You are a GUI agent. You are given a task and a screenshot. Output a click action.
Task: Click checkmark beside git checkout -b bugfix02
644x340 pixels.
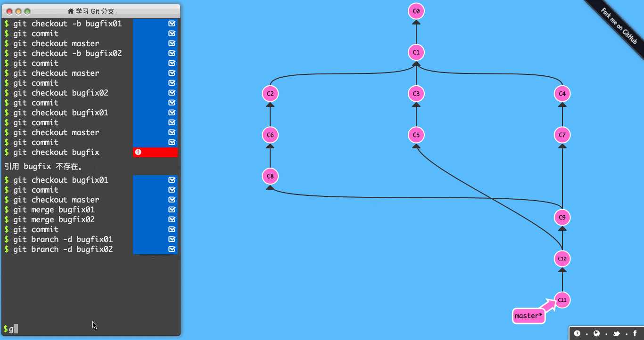tap(172, 53)
